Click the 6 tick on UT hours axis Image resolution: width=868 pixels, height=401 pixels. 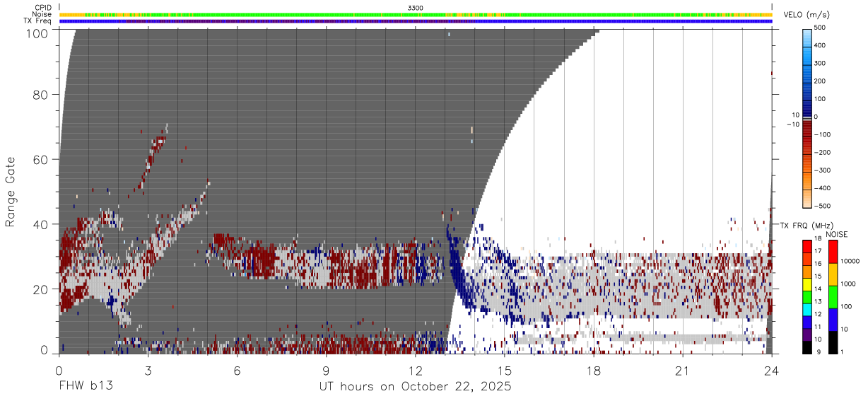(237, 371)
